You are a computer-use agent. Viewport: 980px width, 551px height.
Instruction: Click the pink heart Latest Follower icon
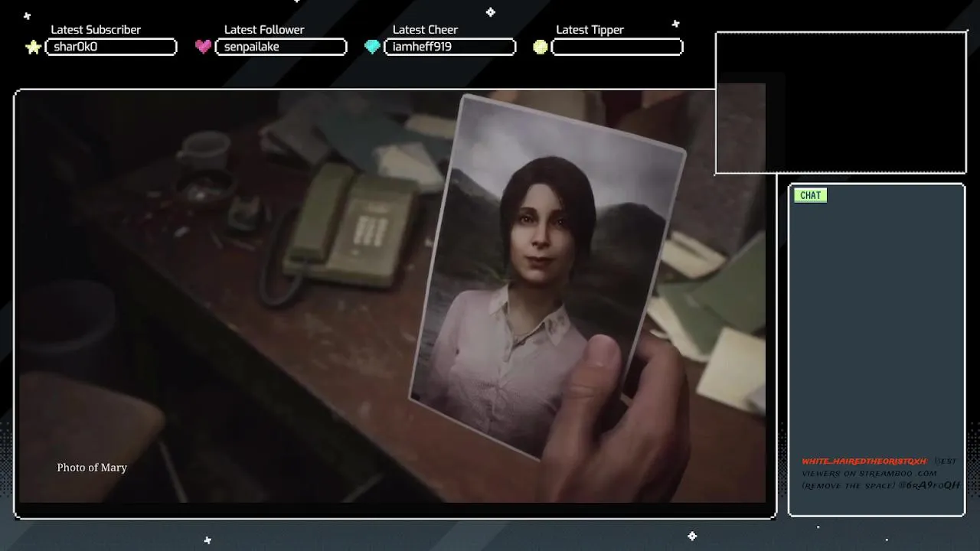[203, 47]
